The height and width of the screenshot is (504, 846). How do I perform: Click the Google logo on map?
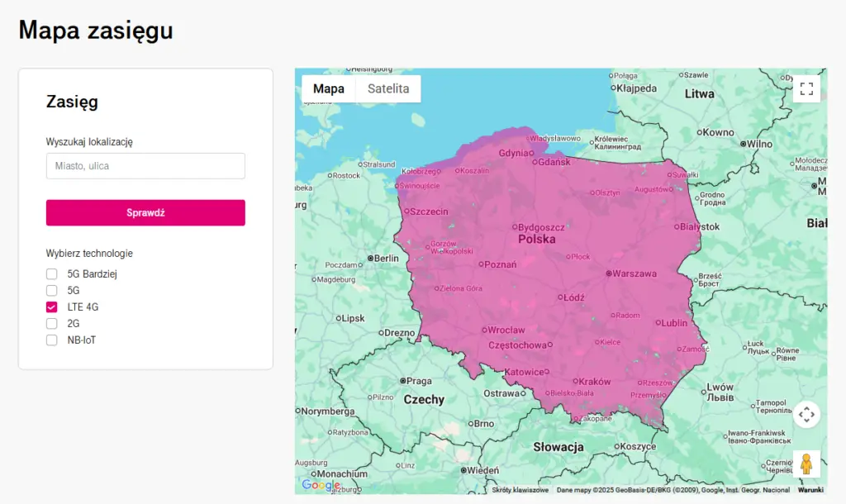pos(320,485)
